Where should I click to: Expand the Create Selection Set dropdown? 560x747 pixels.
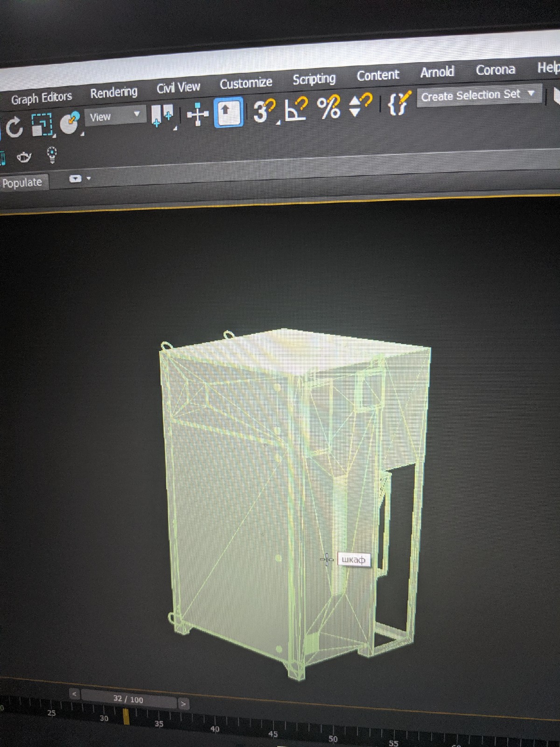[x=479, y=95]
